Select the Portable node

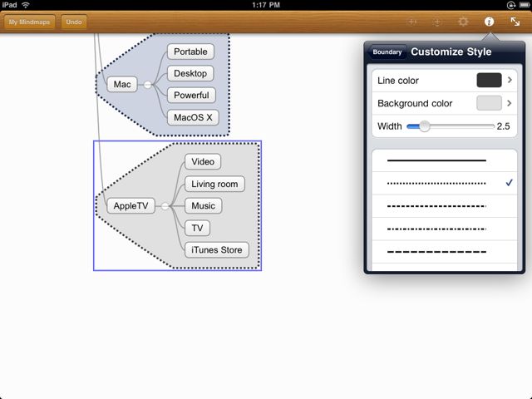[x=190, y=52]
